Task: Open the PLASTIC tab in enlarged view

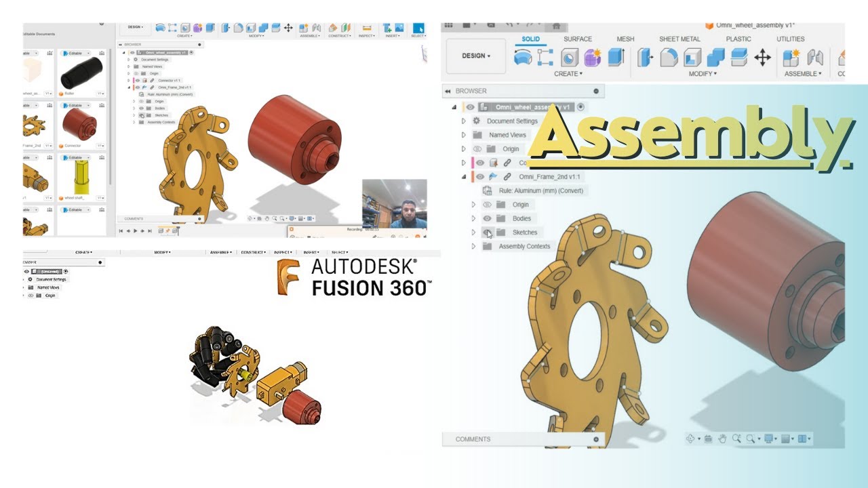Action: click(x=738, y=39)
